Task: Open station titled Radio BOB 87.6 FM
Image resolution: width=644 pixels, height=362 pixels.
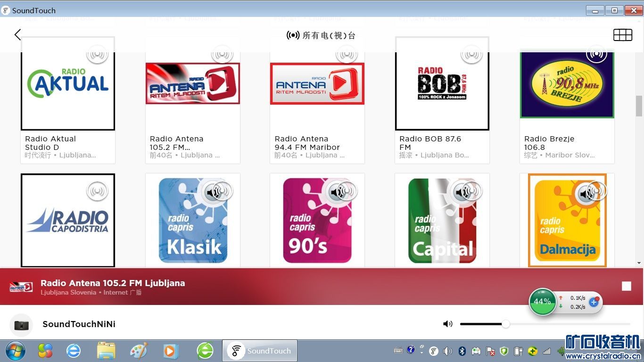Action: click(430, 143)
